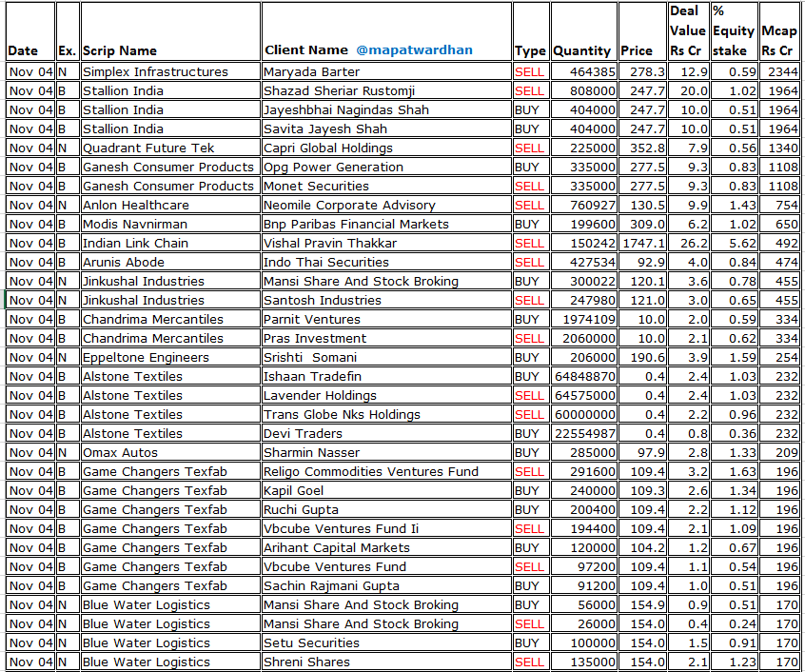Click the Vbcube Ventures Fund Ii cell

(x=386, y=527)
